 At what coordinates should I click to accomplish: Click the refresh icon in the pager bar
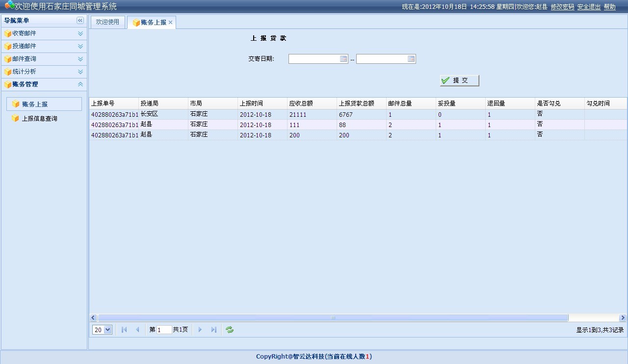pyautogui.click(x=229, y=329)
